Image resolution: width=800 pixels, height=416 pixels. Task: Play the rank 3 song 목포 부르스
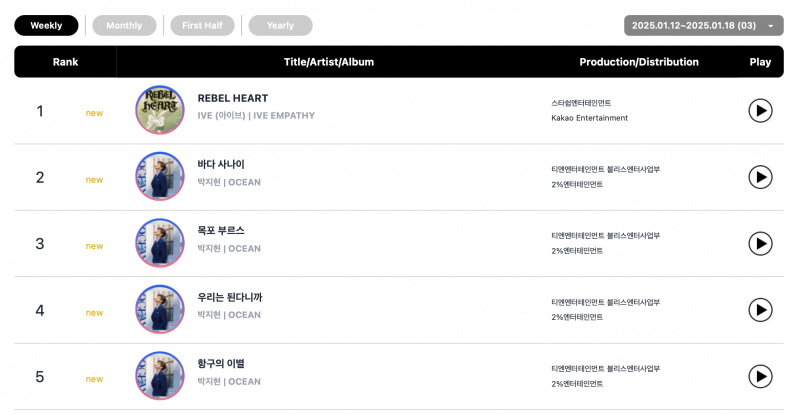[760, 243]
